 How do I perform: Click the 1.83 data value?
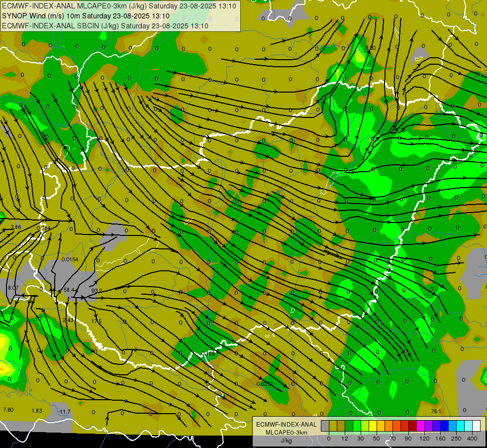[37, 411]
